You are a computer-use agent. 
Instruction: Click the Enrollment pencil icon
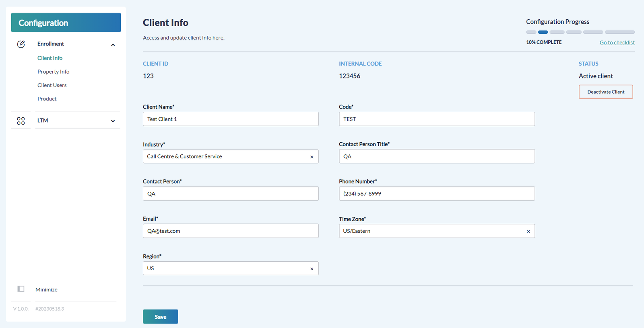click(21, 44)
